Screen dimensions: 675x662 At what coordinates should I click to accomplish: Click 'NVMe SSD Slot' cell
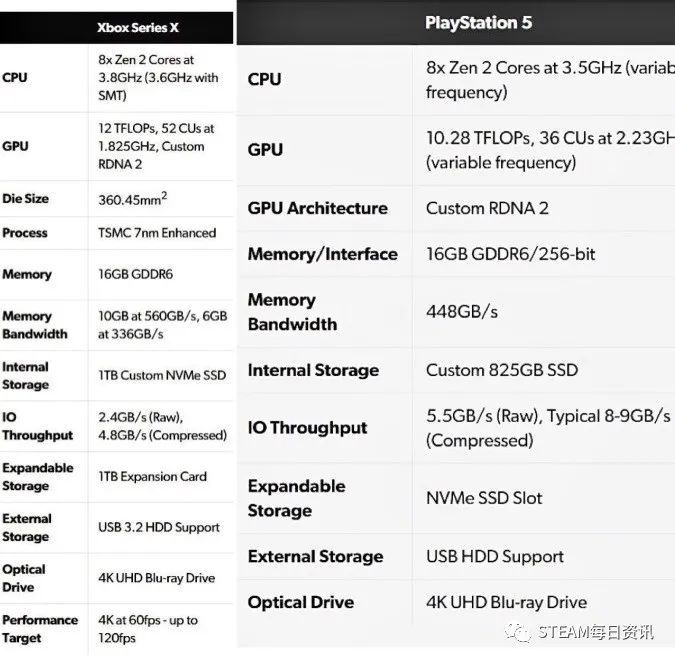point(484,498)
